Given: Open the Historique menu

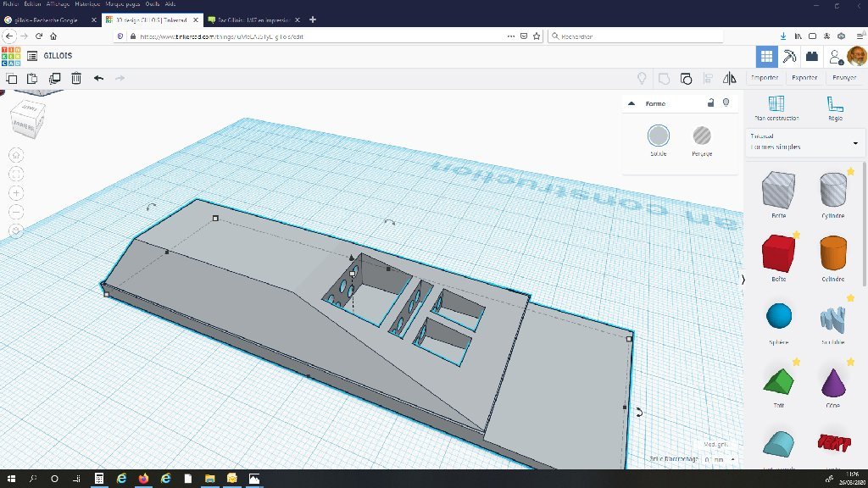Looking at the screenshot, I should [87, 4].
